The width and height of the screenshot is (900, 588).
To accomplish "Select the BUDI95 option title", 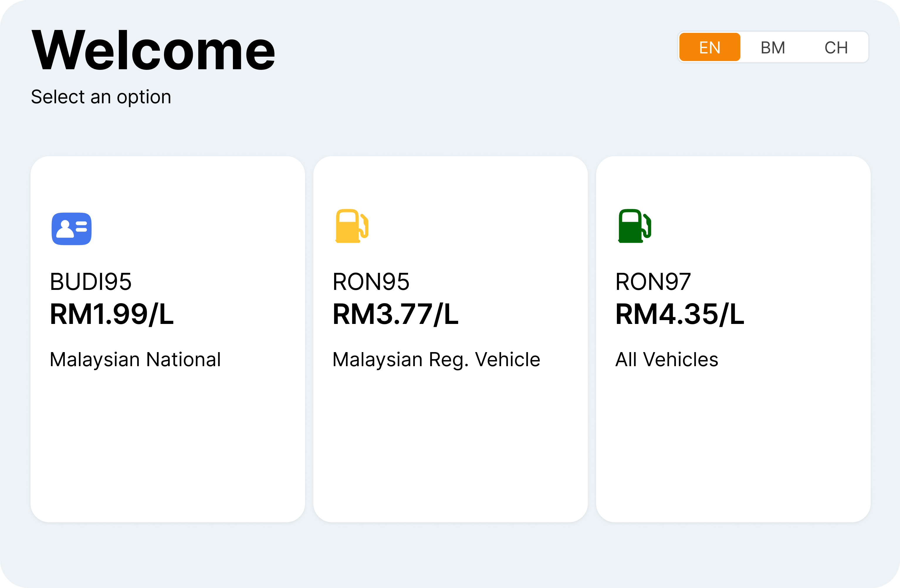I will (x=91, y=282).
